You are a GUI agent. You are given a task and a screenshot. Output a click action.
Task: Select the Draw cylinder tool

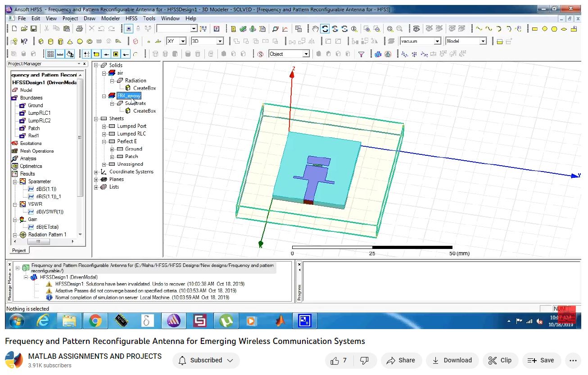tap(50, 41)
